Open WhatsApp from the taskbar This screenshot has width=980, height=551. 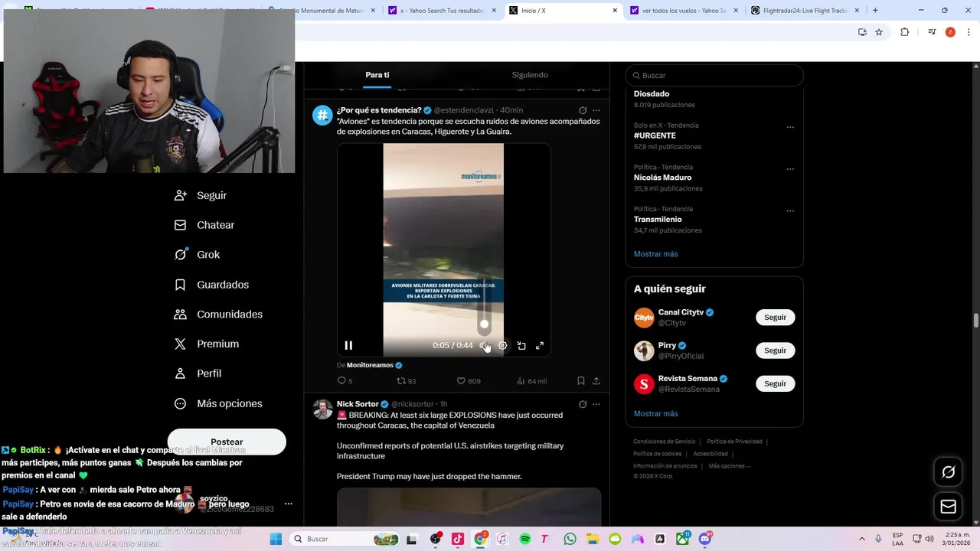[x=570, y=539]
